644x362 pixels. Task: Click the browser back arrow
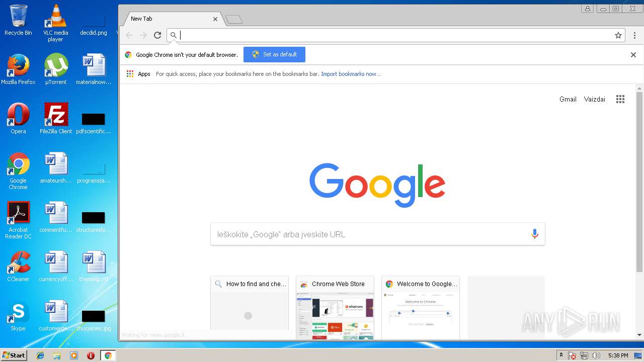pos(129,35)
